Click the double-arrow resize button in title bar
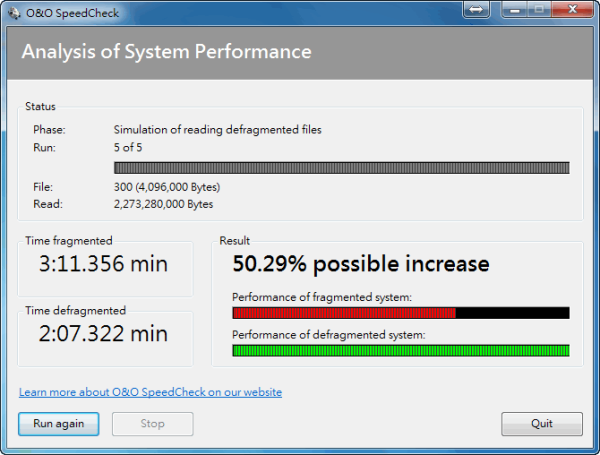Screen dimensions: 600x455 coord(476,10)
